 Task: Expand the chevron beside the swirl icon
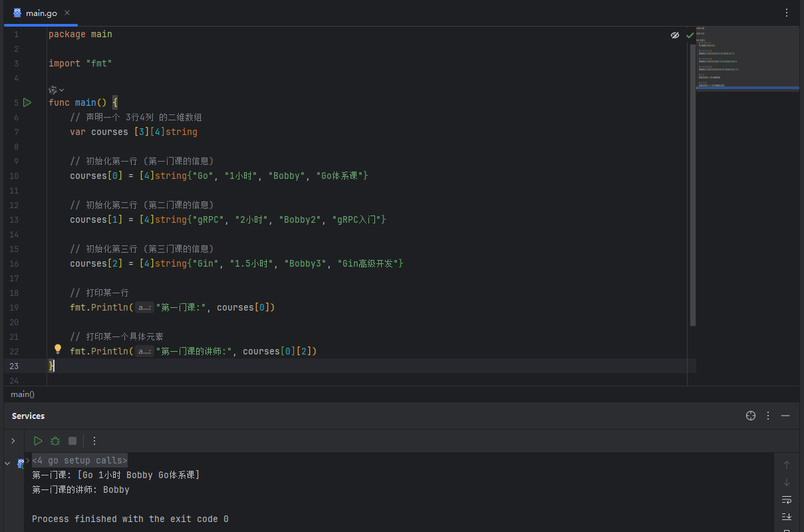coord(62,90)
